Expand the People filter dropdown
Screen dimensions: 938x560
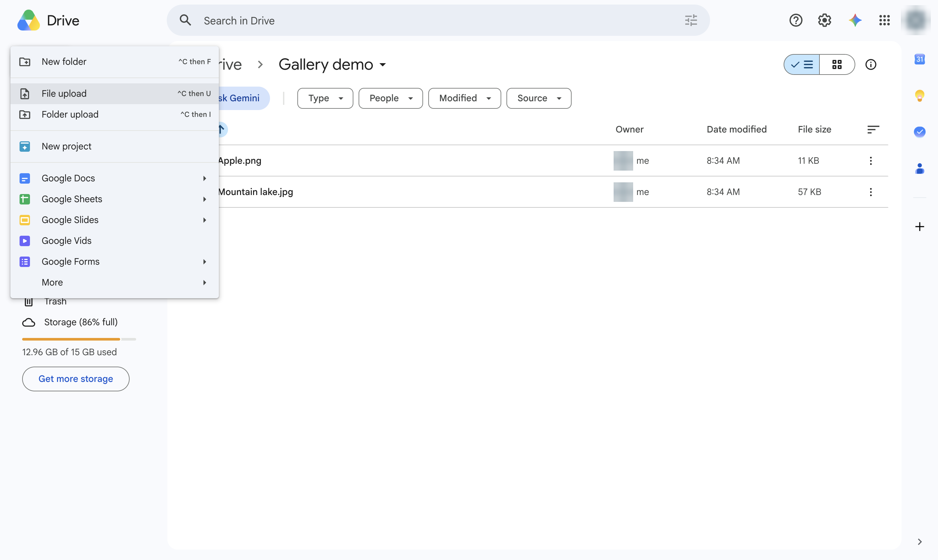[390, 99]
